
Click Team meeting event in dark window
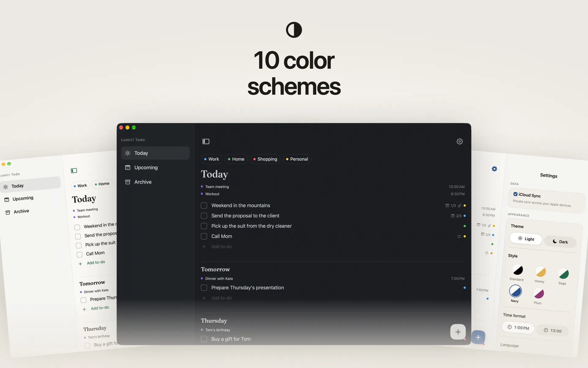[x=217, y=187]
